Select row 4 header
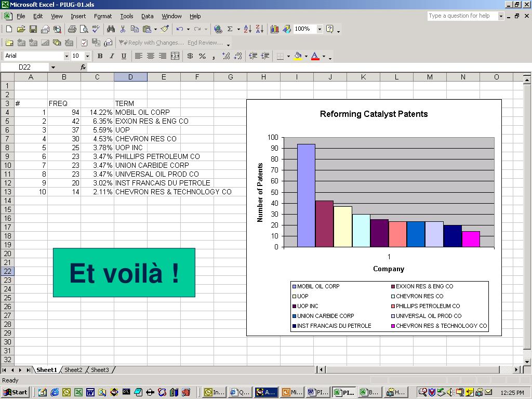Screen dimensions: 532x399 pos(7,112)
